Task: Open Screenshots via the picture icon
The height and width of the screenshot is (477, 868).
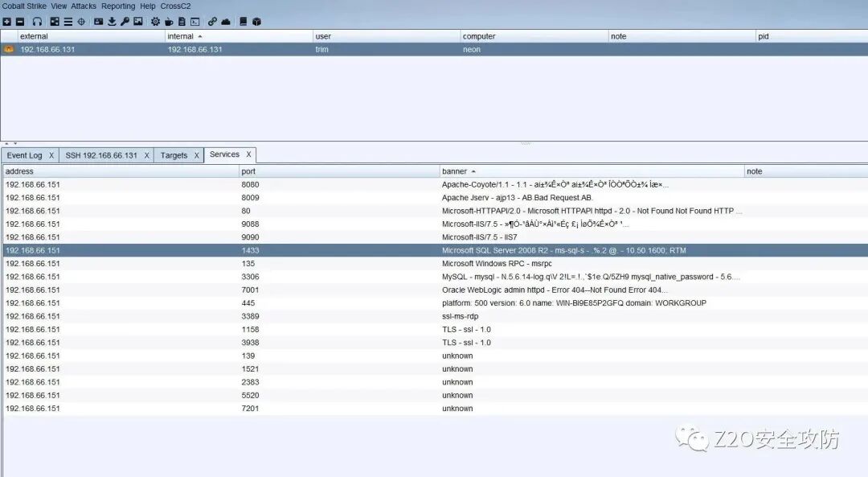Action: click(138, 22)
